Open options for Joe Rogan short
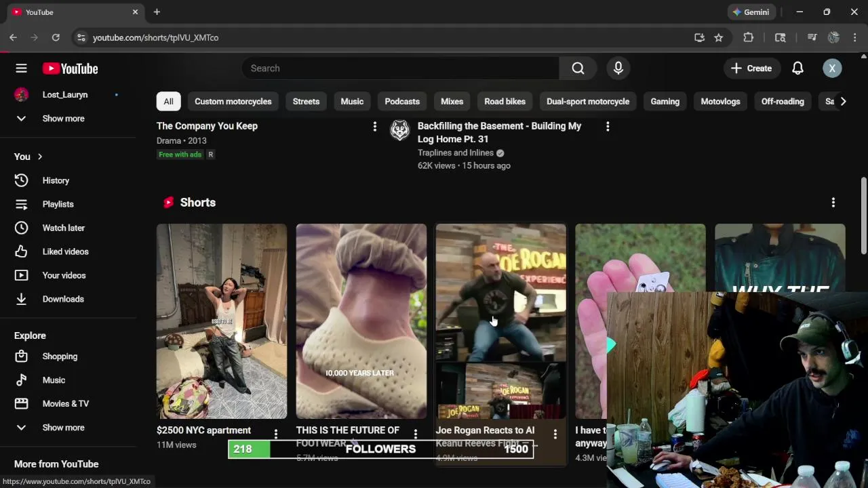Viewport: 868px width, 488px height. point(555,434)
